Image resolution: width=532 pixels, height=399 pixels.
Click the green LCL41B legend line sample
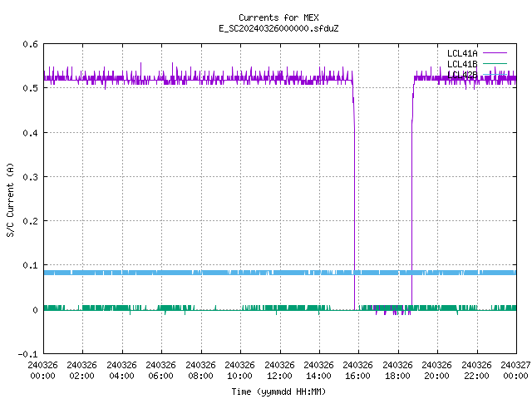[x=495, y=63]
